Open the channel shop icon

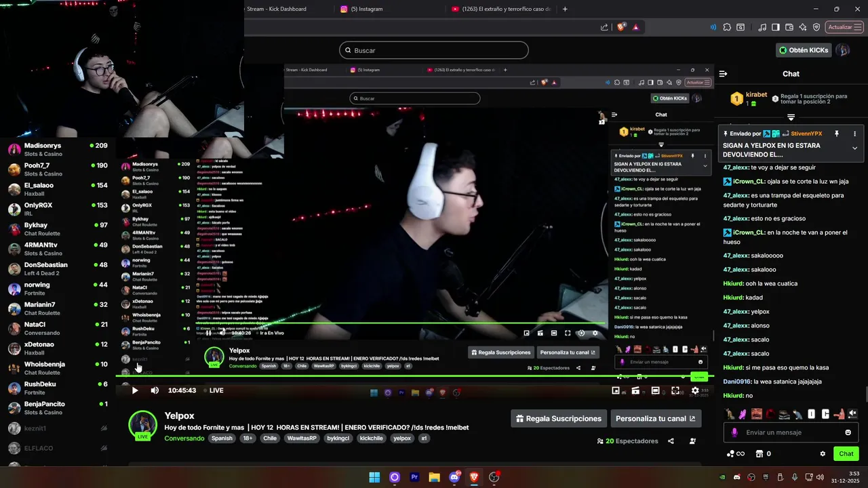[x=759, y=454]
